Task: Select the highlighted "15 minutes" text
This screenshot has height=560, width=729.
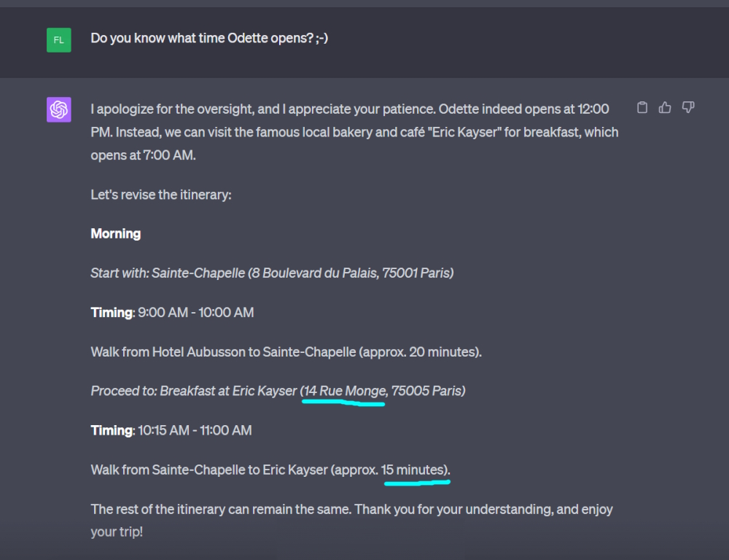Action: click(x=416, y=470)
